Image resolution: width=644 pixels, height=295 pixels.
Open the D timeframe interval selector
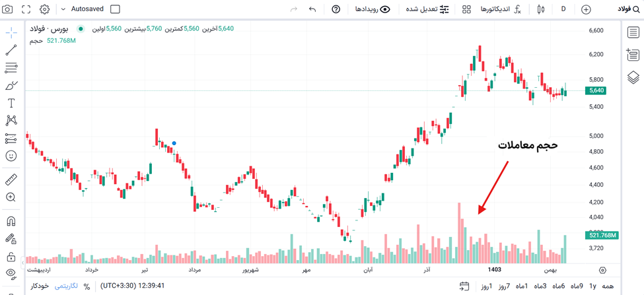coord(563,9)
